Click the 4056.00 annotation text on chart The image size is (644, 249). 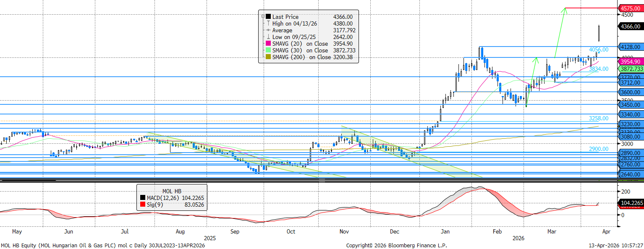598,49
